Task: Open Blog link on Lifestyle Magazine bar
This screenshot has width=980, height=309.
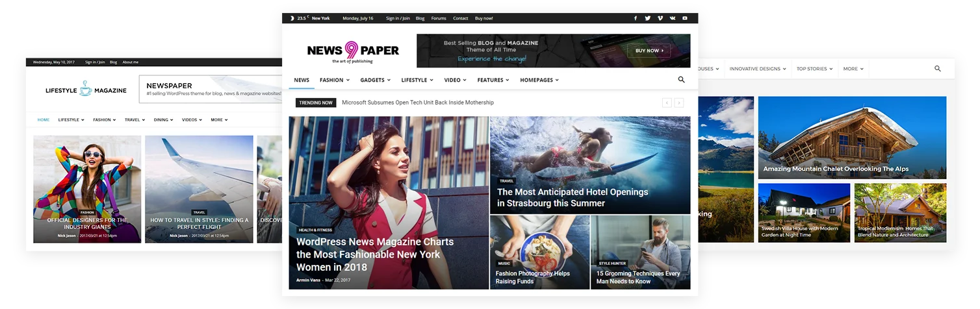Action: tap(113, 62)
